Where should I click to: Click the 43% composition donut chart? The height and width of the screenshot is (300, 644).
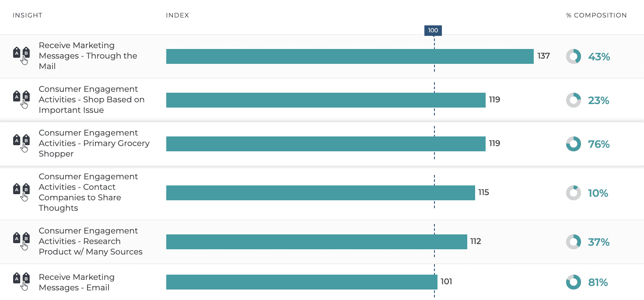tap(574, 56)
